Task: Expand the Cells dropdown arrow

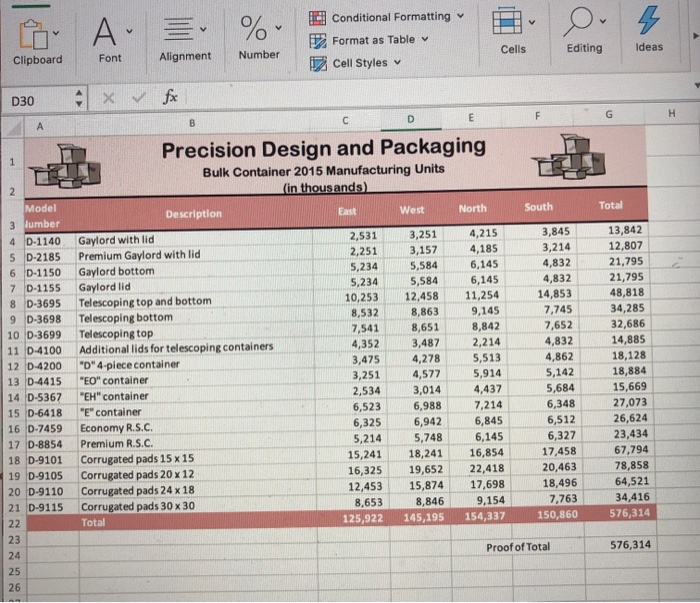Action: 532,22
